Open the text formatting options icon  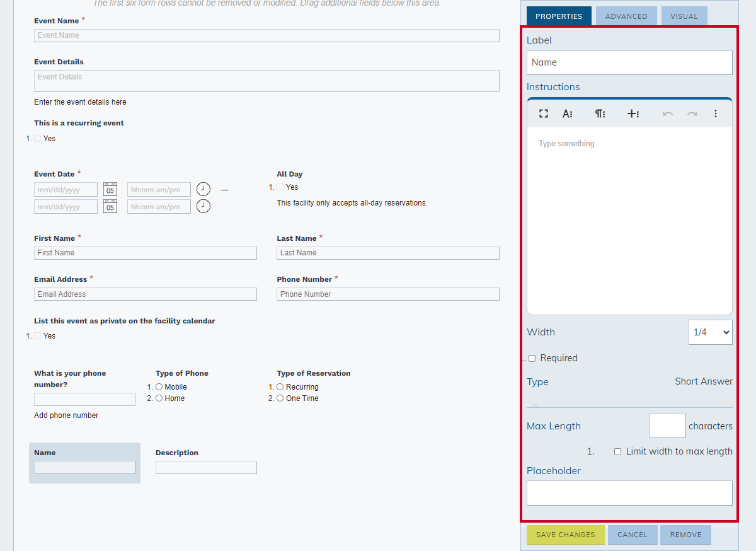coord(568,113)
